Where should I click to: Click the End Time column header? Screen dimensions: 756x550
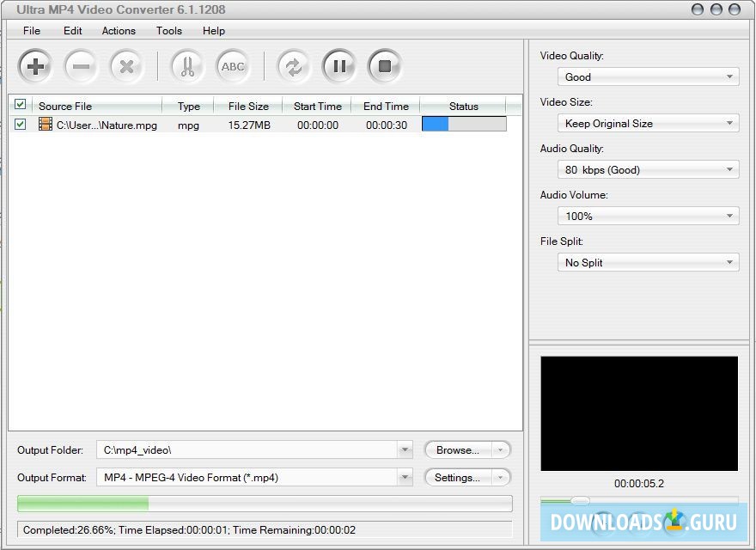[386, 106]
